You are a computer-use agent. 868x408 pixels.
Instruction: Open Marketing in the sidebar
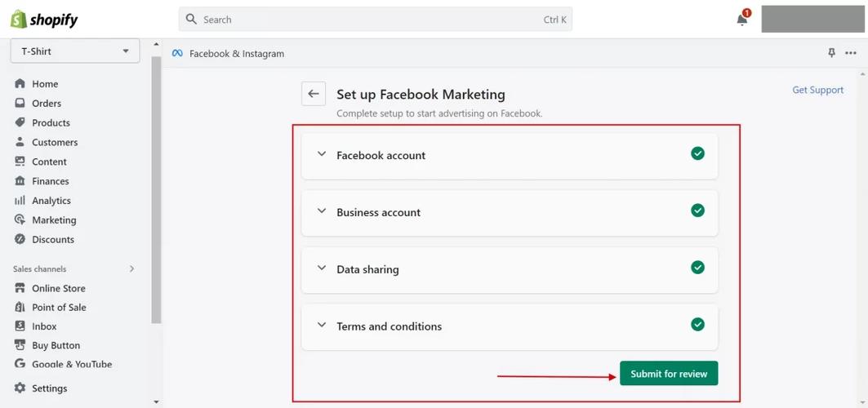(x=54, y=220)
